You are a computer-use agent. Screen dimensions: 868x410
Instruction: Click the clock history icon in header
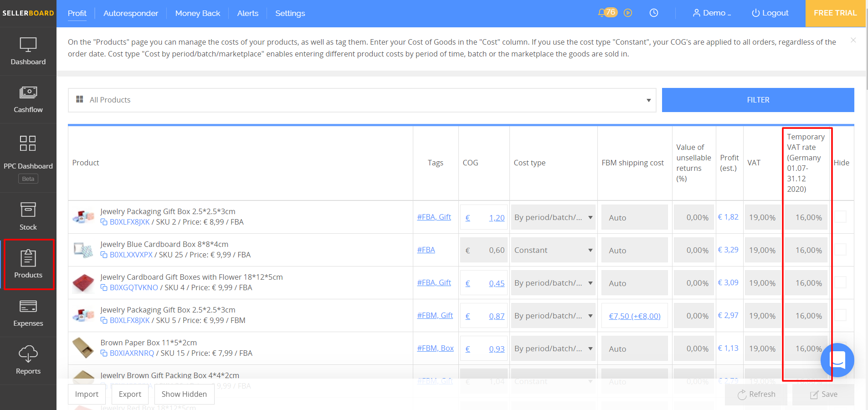654,13
